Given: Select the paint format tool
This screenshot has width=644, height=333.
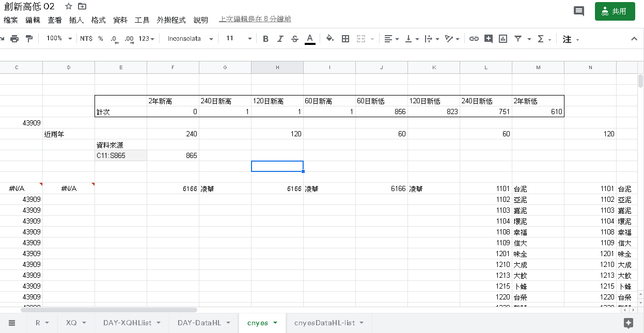Looking at the screenshot, I should click(x=29, y=39).
